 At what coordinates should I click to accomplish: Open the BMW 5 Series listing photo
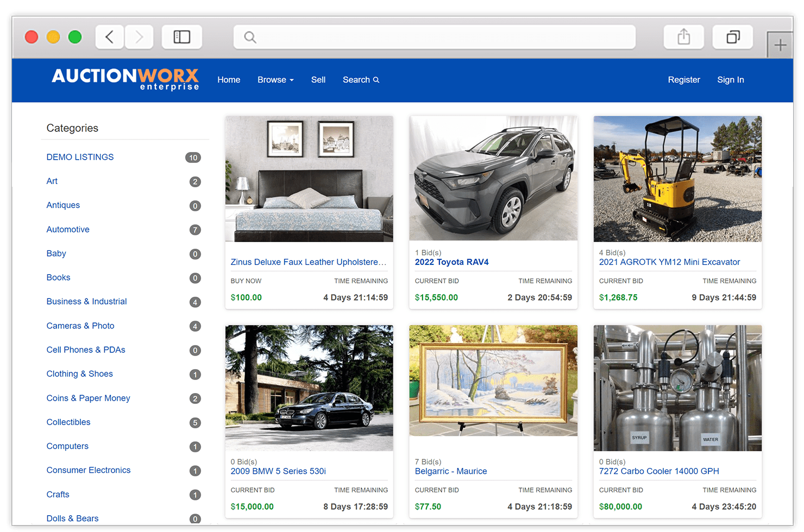tap(309, 388)
